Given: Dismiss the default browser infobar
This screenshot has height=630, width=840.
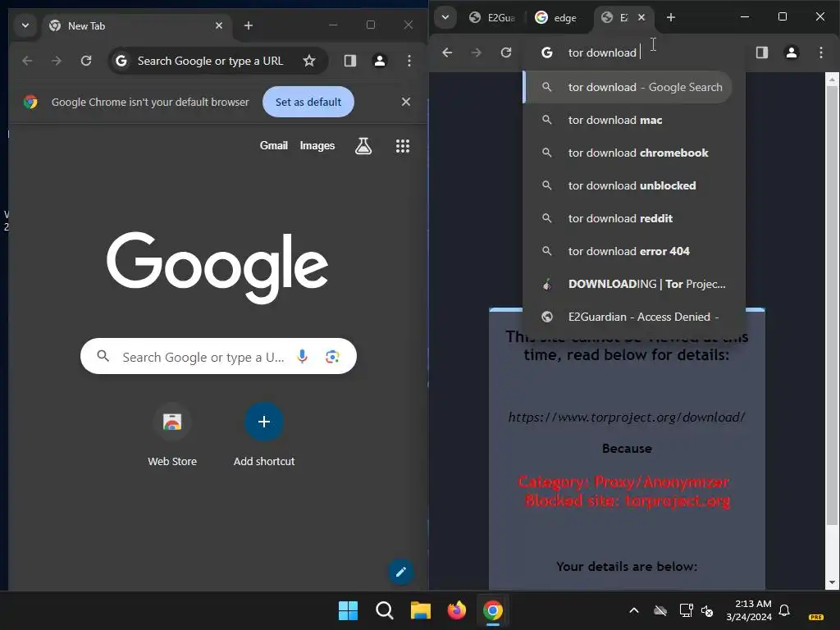Looking at the screenshot, I should 406,102.
